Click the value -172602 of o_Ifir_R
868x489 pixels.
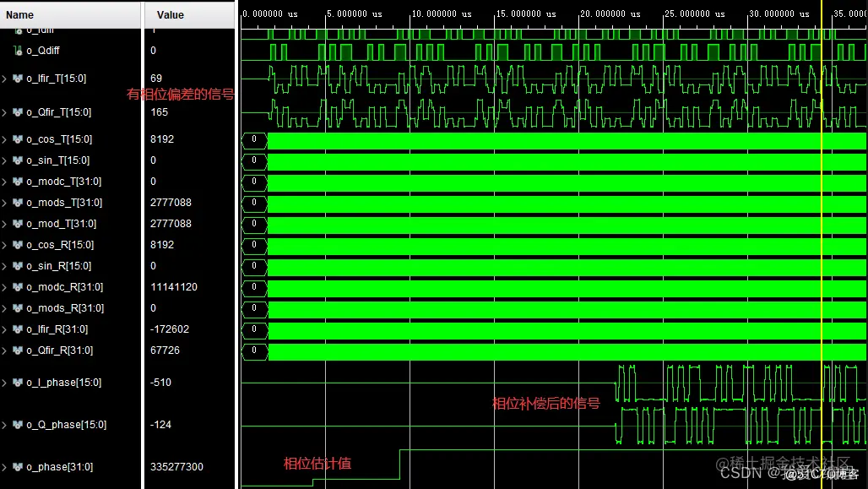click(170, 329)
